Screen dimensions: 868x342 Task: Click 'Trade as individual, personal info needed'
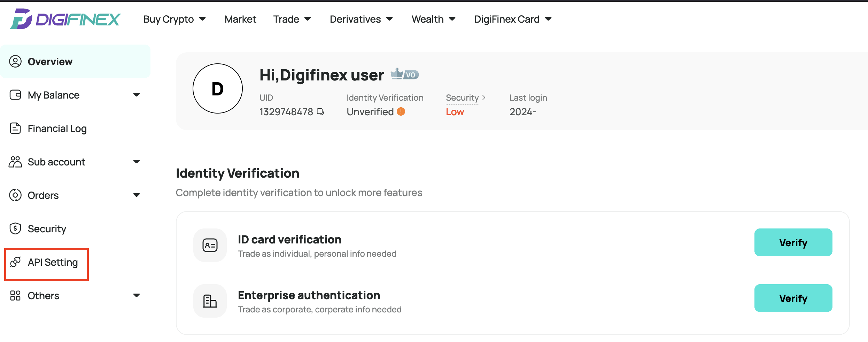[317, 254]
